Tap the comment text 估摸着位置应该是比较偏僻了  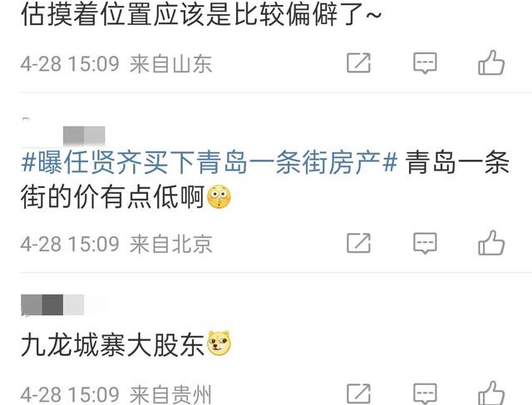coord(201,14)
